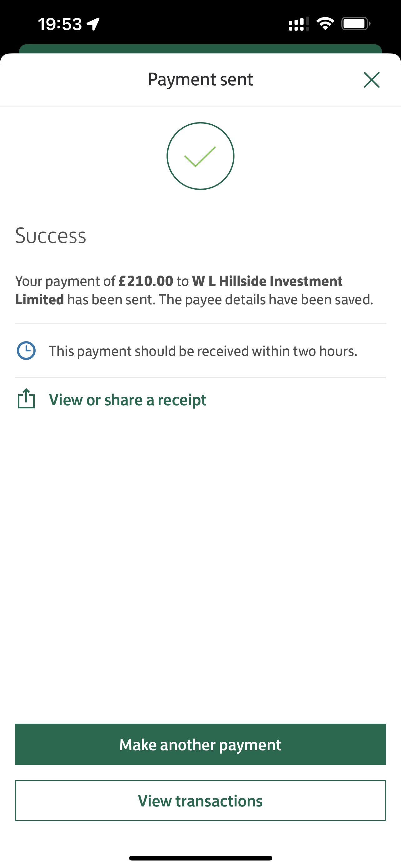
Task: Tap payee name W L Hillside Investment
Action: tap(267, 281)
